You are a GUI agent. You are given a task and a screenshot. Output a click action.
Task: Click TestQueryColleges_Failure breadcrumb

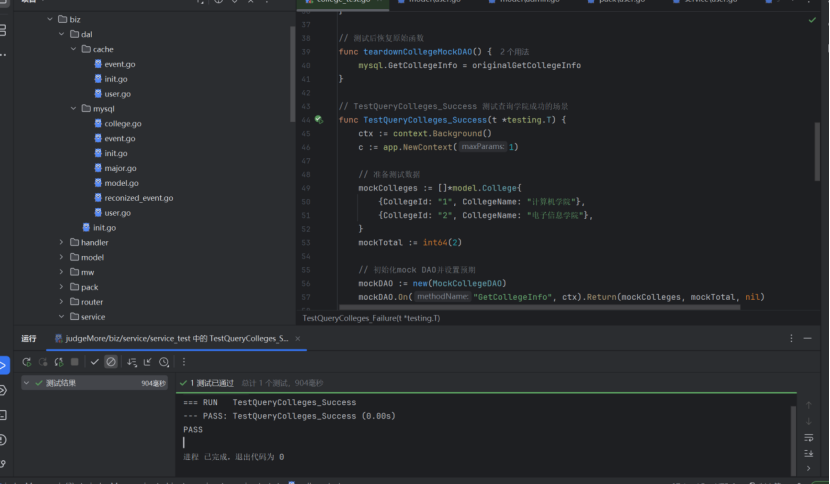[371, 318]
